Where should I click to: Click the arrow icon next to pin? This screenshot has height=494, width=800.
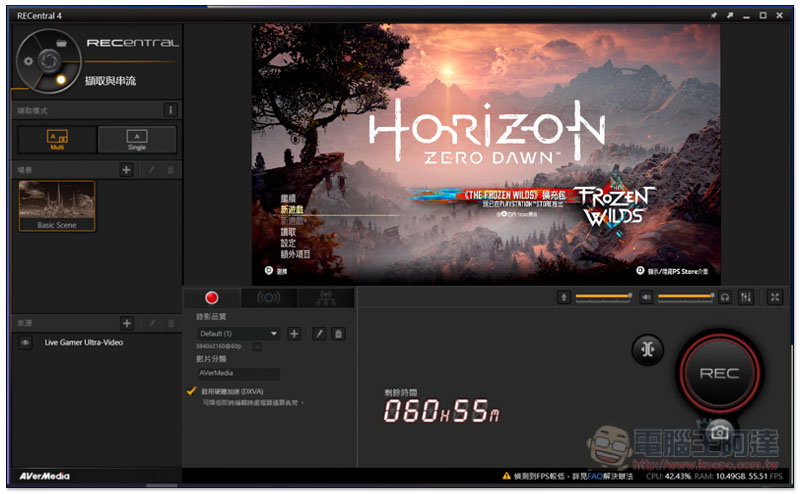[x=730, y=15]
